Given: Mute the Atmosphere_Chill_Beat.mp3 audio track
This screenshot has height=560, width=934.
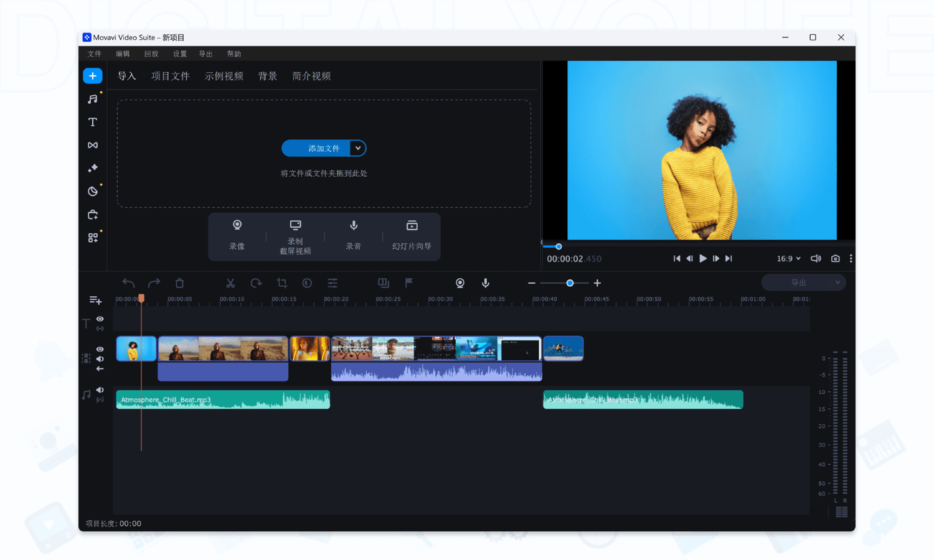Looking at the screenshot, I should pos(101,390).
